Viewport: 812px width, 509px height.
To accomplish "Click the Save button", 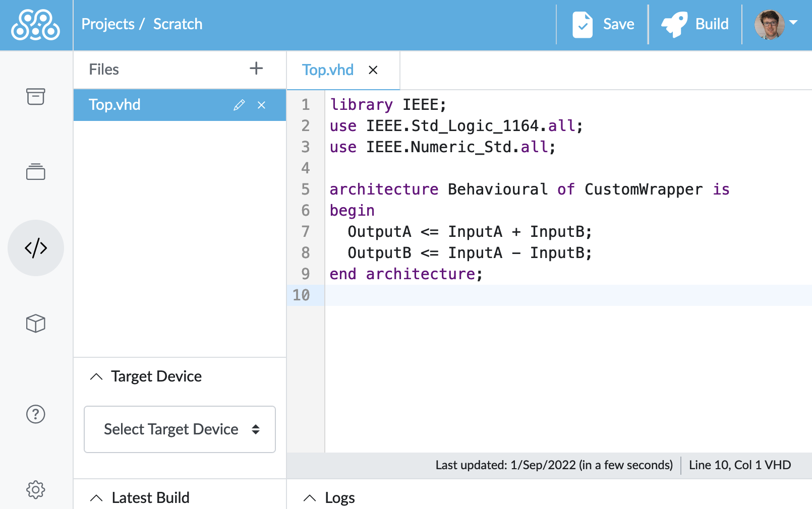I will click(603, 24).
